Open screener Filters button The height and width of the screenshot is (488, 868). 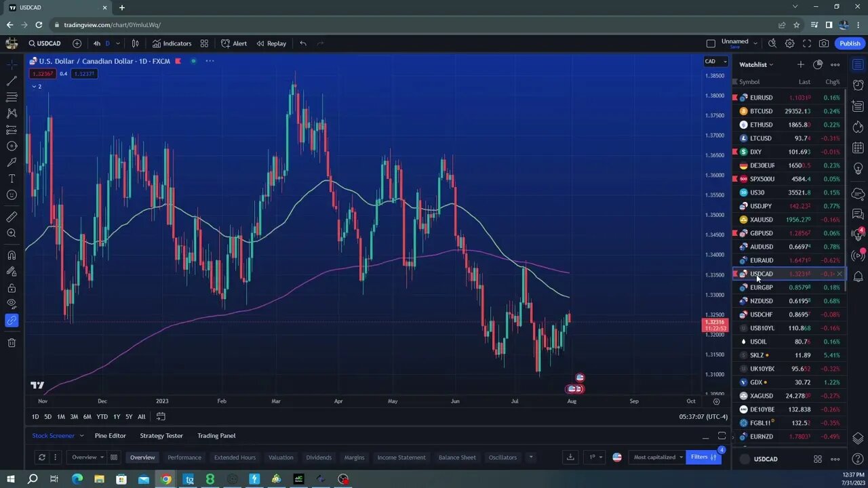click(704, 457)
